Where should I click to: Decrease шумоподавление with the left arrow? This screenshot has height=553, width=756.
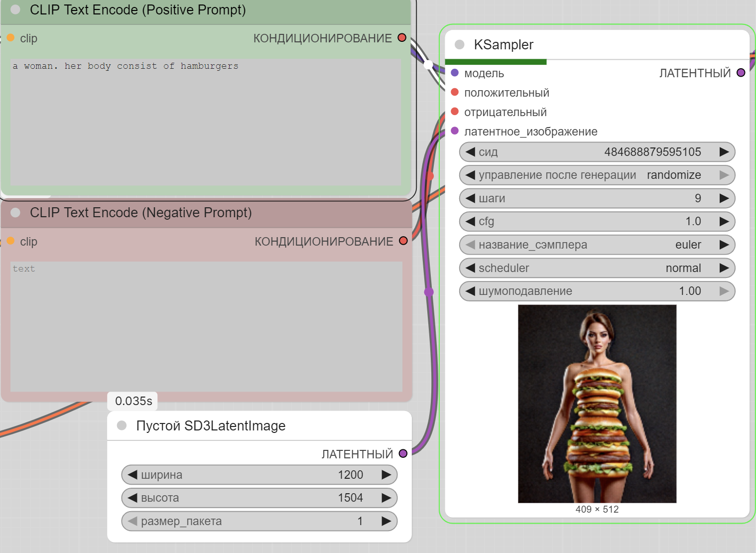[470, 291]
